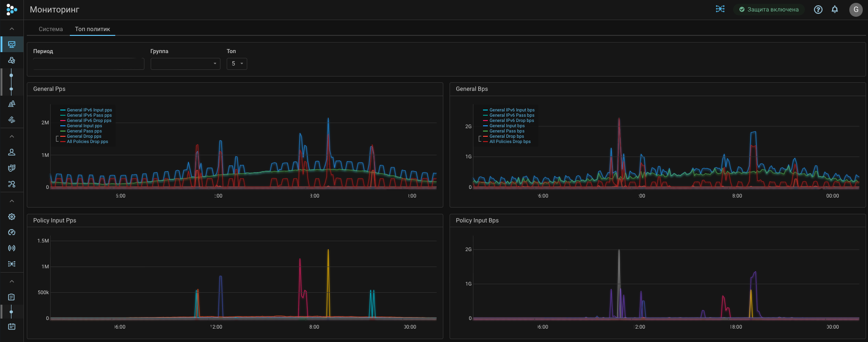
Task: Toggle General IPv6 Input pps legend series
Action: tap(89, 110)
